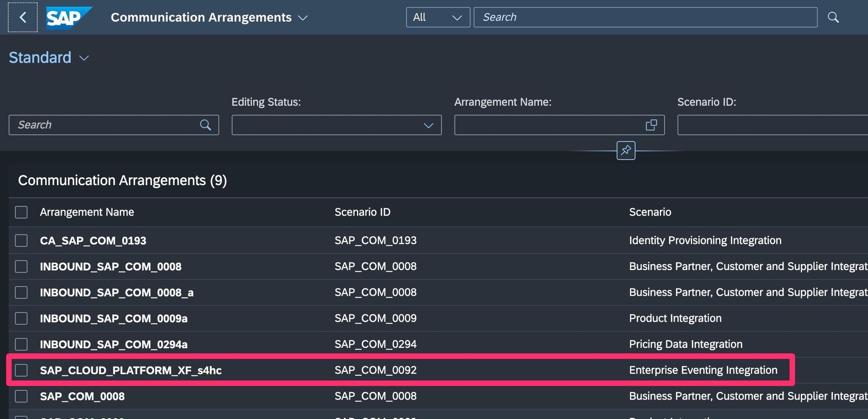Screen dimensions: 868x419
Task: Check the INBOUND_SAP_COM_0009a row checkbox
Action: [21, 318]
